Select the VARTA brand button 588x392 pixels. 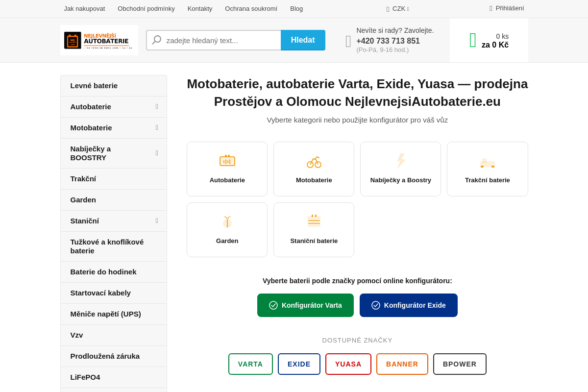[250, 364]
